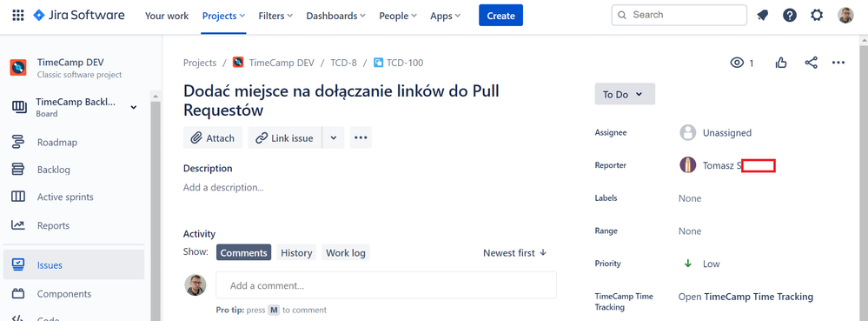Click Add a description placeholder
Image resolution: width=868 pixels, height=321 pixels.
(223, 187)
